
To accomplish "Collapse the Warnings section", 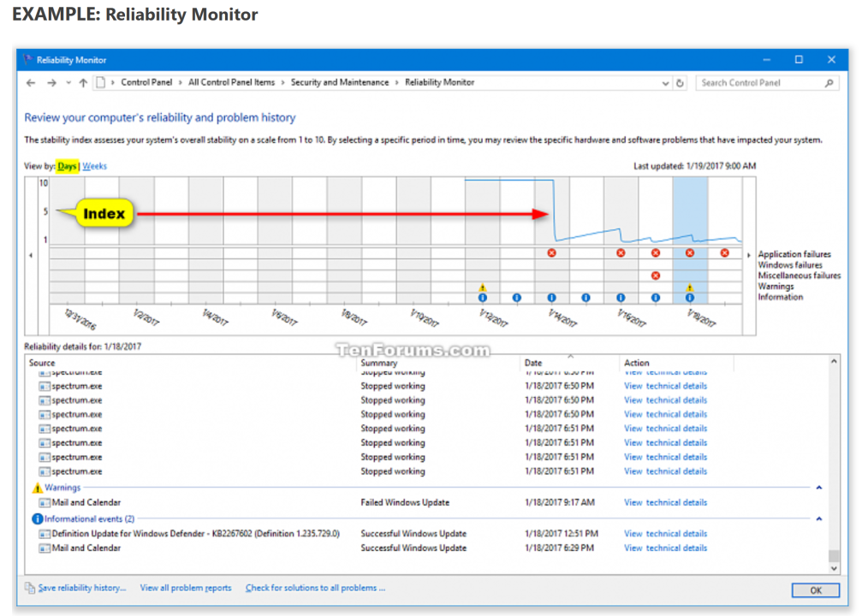I will (819, 488).
